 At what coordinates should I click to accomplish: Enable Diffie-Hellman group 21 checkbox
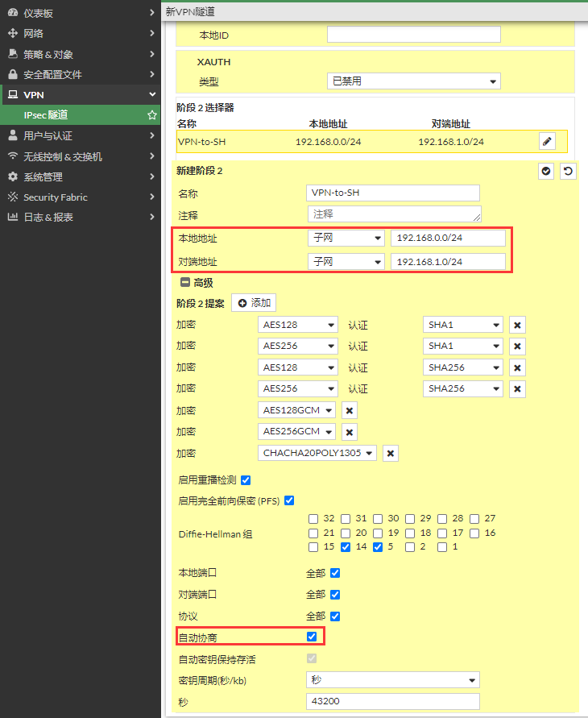313,533
